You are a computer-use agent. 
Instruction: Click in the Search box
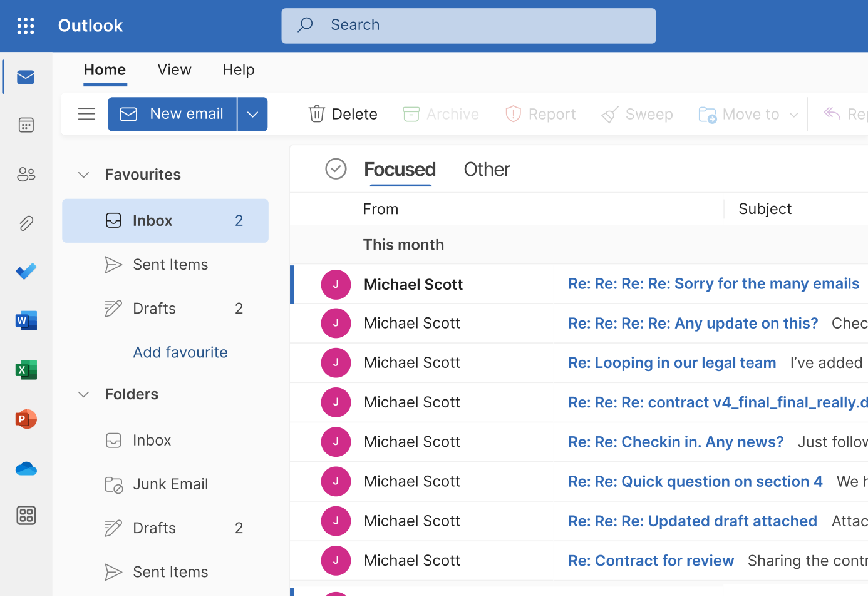[x=468, y=26]
